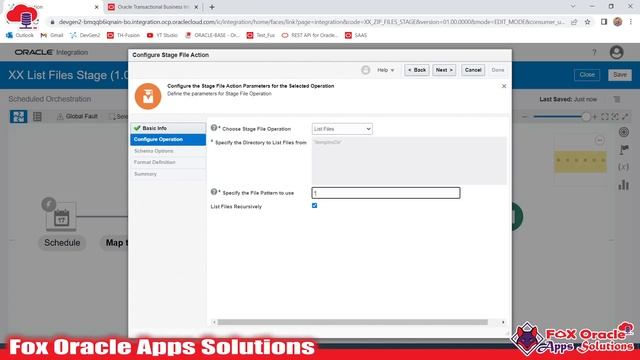The height and width of the screenshot is (360, 640).
Task: Open the business identifiers flag icon
Action: coord(623,150)
